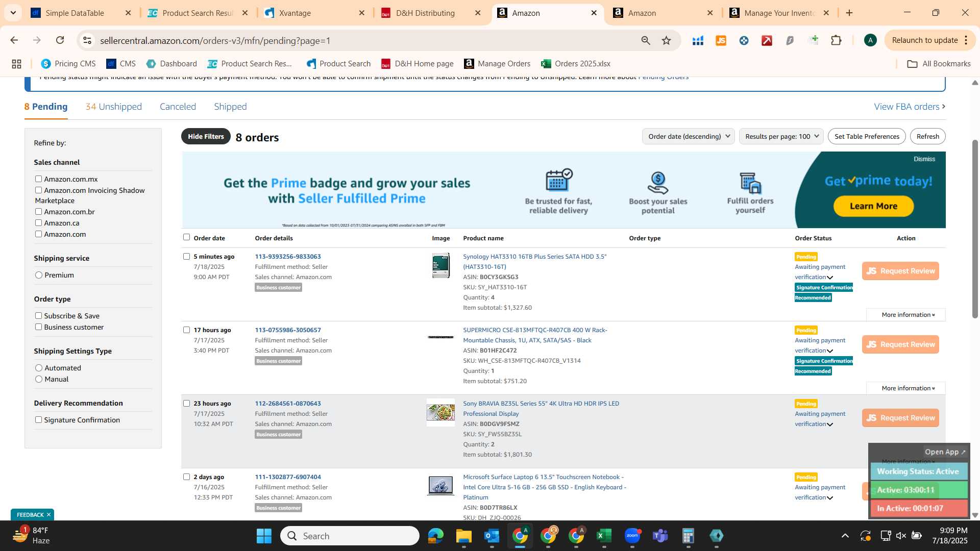Open the Order date (descending) sort dropdown
980x551 pixels.
coord(688,136)
